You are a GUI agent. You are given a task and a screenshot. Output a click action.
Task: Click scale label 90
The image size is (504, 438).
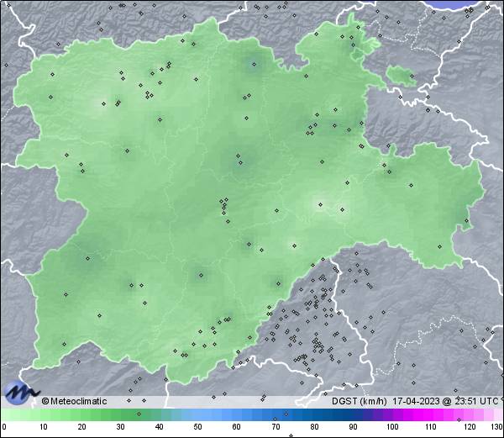point(353,427)
